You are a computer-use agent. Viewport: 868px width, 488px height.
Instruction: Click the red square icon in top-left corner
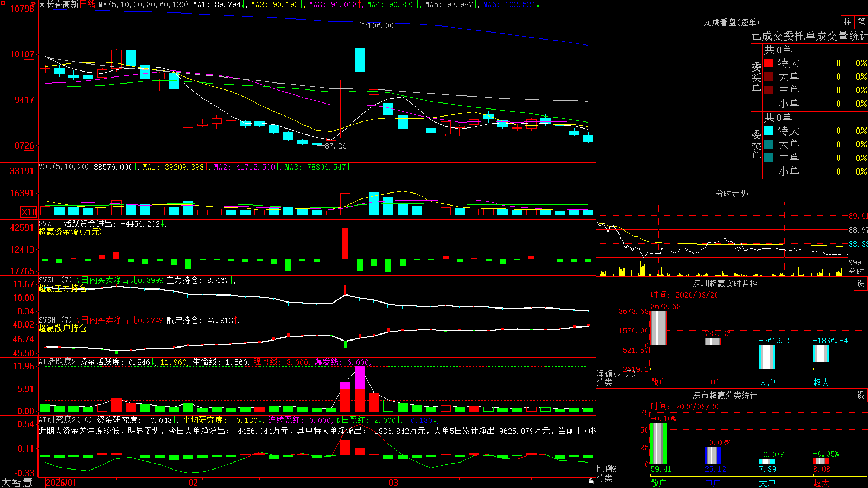pyautogui.click(x=3, y=2)
